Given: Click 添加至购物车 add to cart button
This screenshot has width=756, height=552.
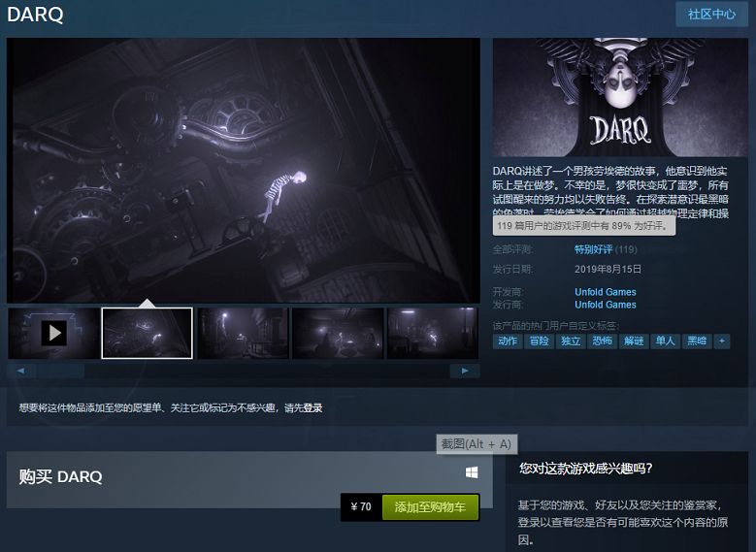Looking at the screenshot, I should [x=430, y=506].
